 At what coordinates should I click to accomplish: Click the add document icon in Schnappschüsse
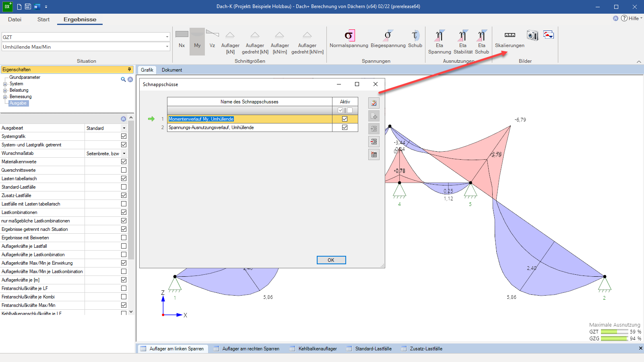point(374,116)
